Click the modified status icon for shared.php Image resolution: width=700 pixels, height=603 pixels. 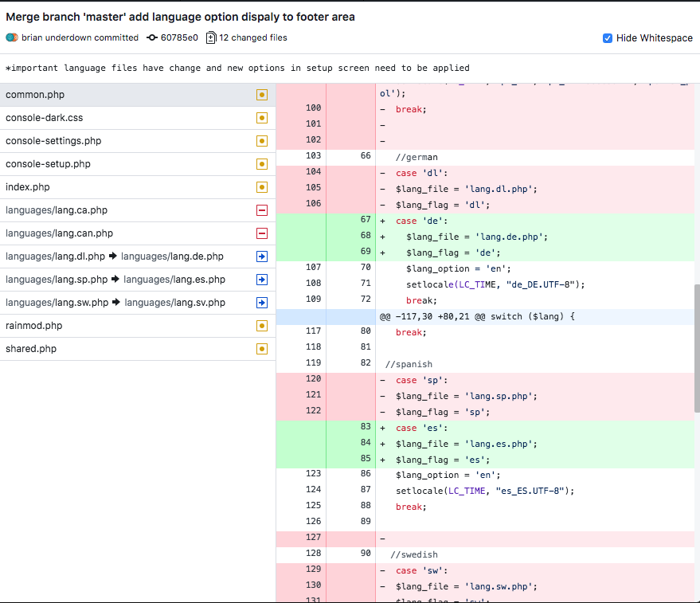click(262, 349)
